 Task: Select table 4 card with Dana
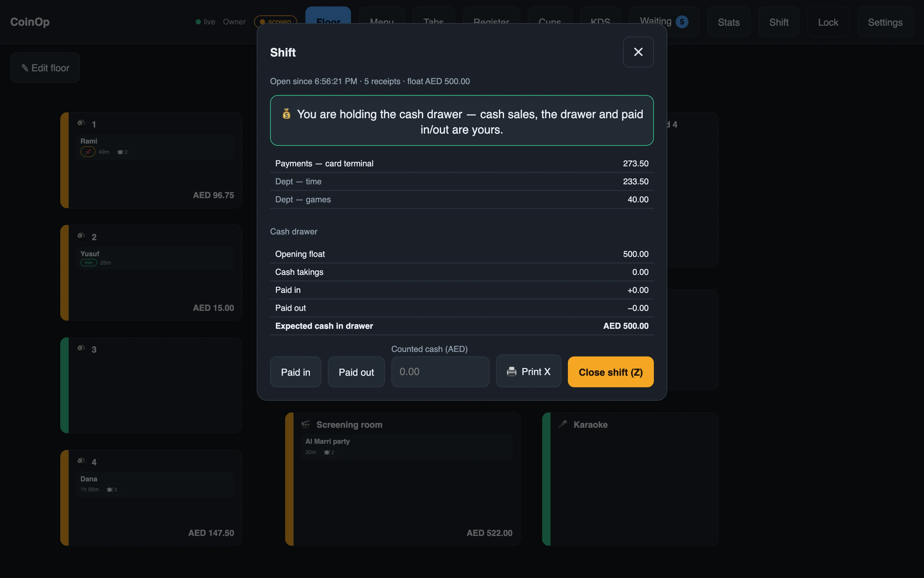pyautogui.click(x=151, y=498)
